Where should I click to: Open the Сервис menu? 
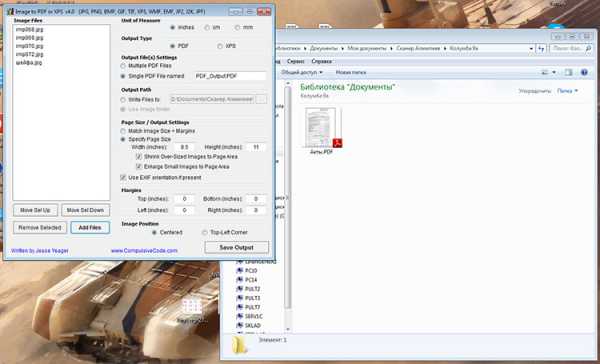tap(295, 61)
